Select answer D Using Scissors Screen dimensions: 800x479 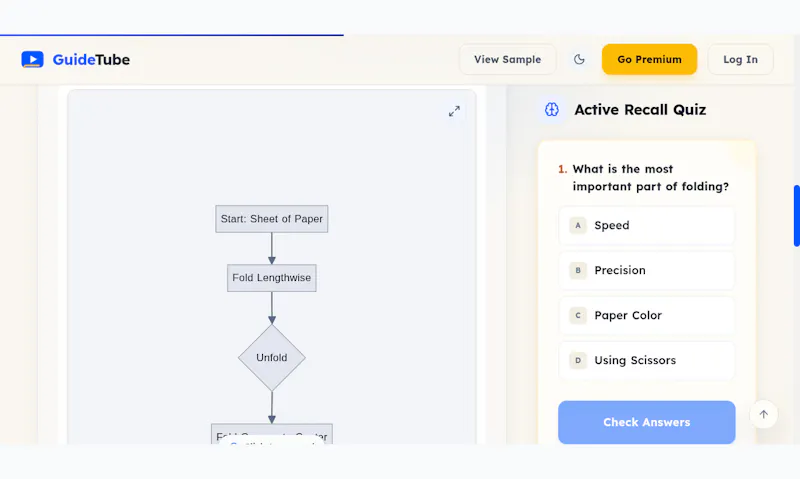[x=646, y=360]
